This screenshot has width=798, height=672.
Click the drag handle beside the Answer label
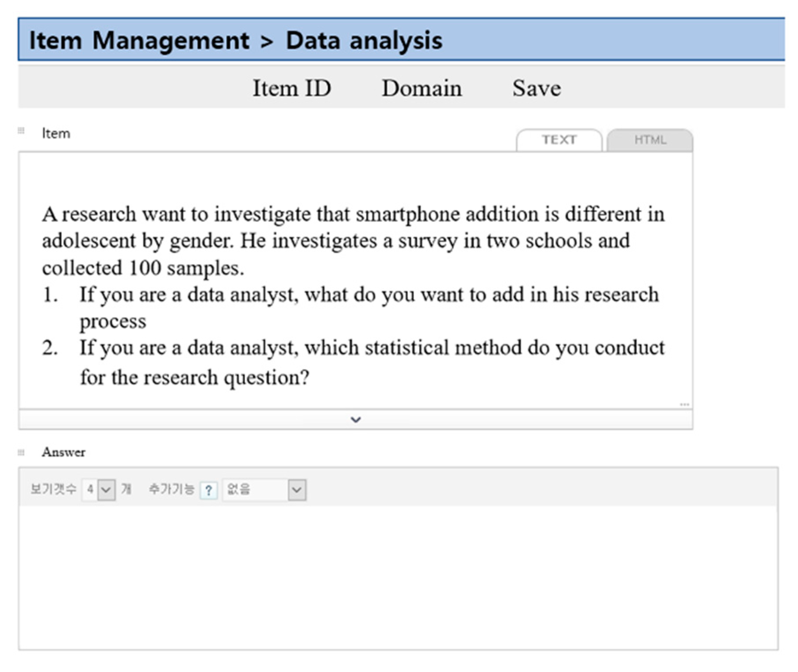coord(21,452)
